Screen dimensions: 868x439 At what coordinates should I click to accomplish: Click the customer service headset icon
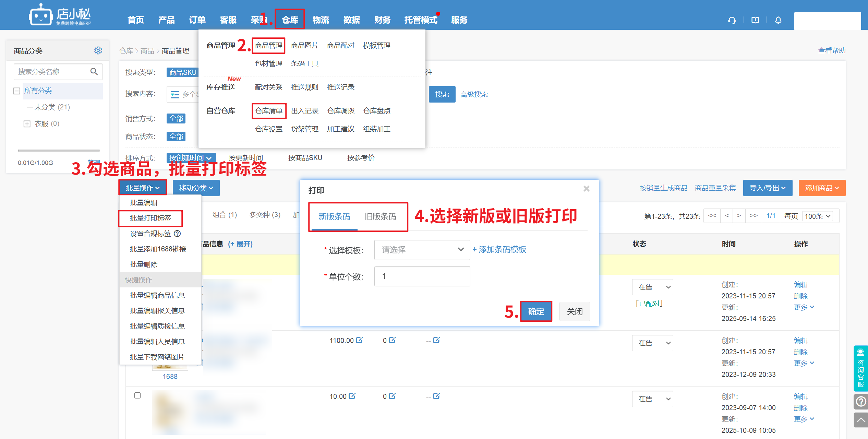(x=732, y=21)
